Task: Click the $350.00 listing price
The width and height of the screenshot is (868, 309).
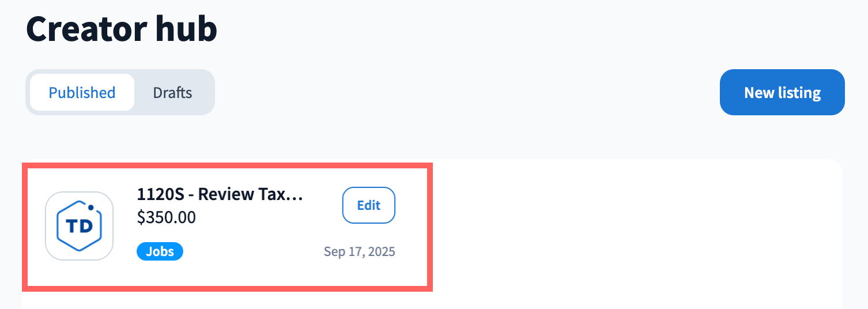Action: pos(167,217)
